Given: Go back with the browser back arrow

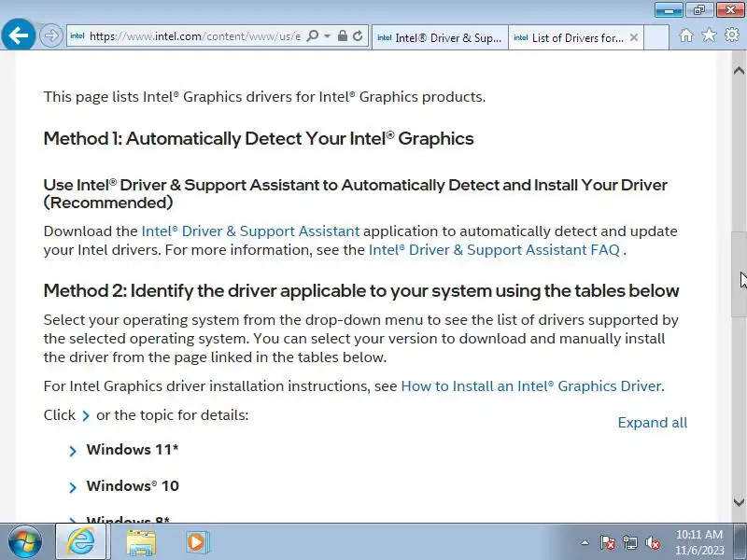Looking at the screenshot, I should tap(18, 35).
